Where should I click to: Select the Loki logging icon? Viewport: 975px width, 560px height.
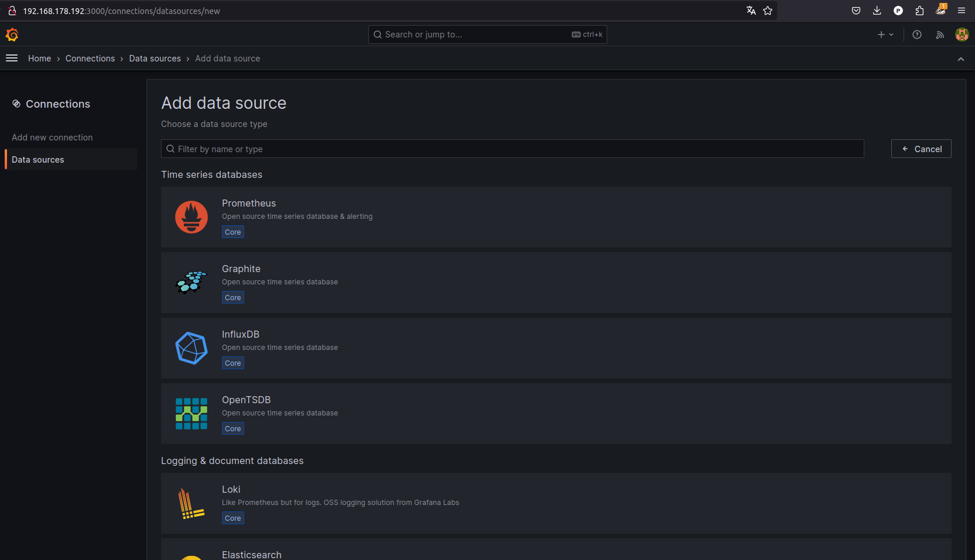coord(191,503)
